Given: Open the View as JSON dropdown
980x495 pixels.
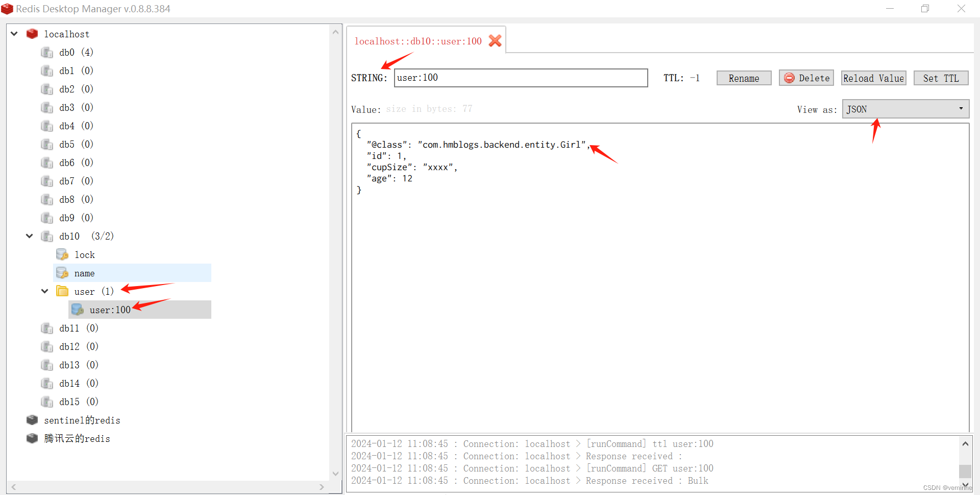Looking at the screenshot, I should (905, 109).
